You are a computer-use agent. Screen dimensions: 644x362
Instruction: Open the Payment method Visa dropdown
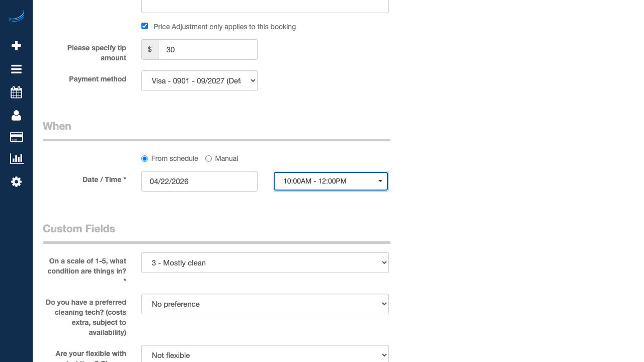tap(199, 81)
